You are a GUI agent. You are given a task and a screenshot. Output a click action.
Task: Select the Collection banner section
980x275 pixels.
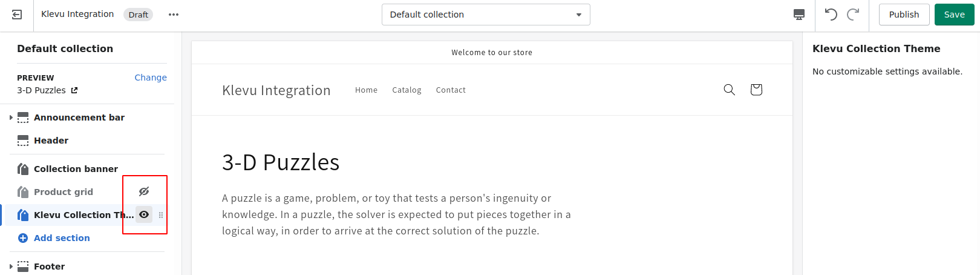pyautogui.click(x=76, y=169)
